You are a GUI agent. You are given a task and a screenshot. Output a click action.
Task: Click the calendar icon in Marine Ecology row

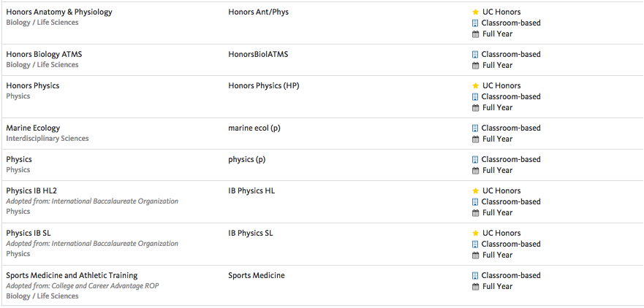point(476,139)
